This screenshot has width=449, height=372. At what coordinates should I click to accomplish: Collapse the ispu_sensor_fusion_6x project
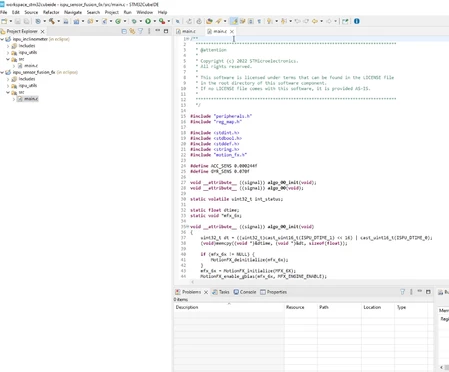click(2, 72)
